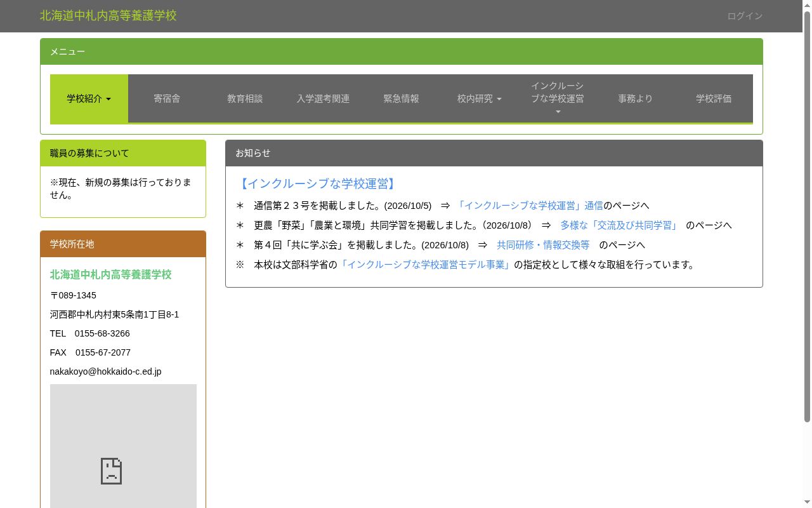
Task: Open the 学校紹介 dropdown menu
Action: click(x=89, y=98)
